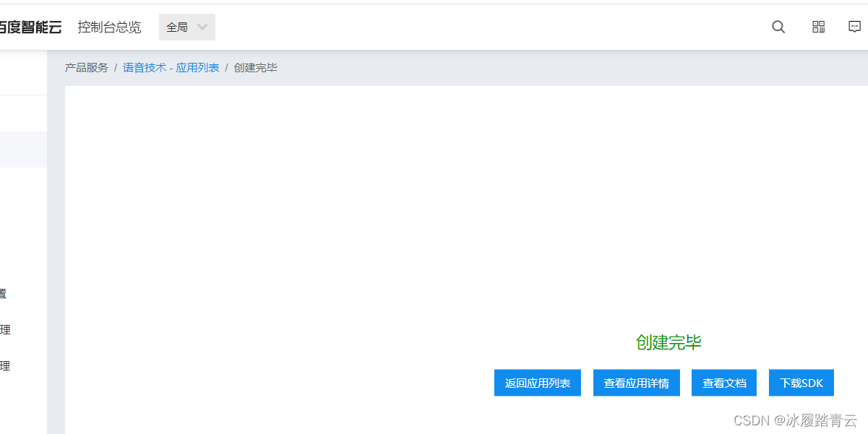Click the magnifier to start a console search

[x=778, y=27]
